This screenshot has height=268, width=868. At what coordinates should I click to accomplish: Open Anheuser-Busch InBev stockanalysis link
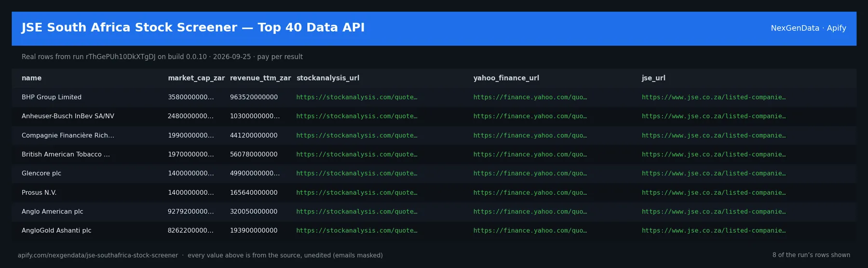click(357, 116)
